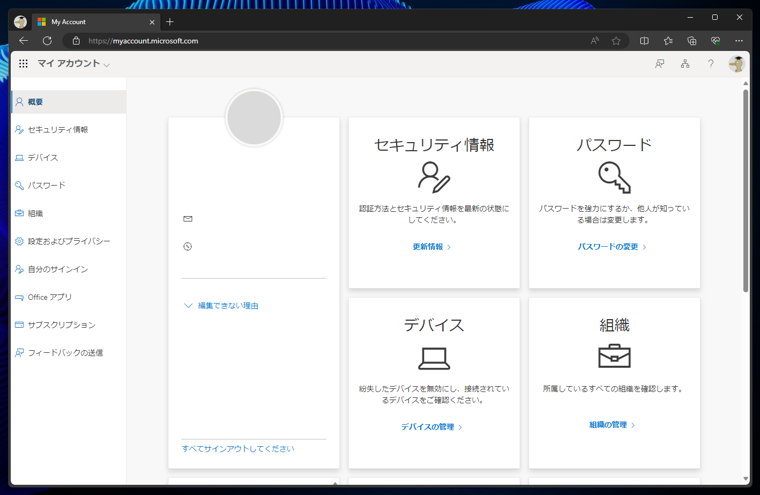This screenshot has height=495, width=760.
Task: Add the page to favorites with the star icon
Action: 616,41
